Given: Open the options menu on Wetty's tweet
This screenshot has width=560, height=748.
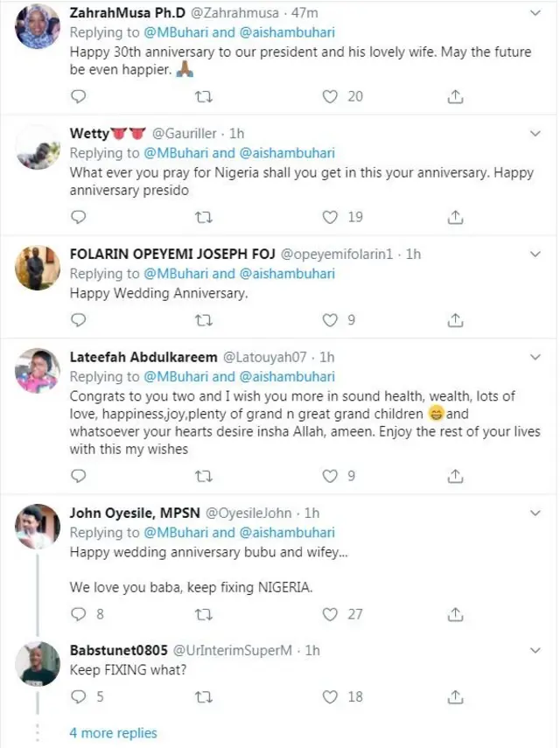Looking at the screenshot, I should point(535,132).
